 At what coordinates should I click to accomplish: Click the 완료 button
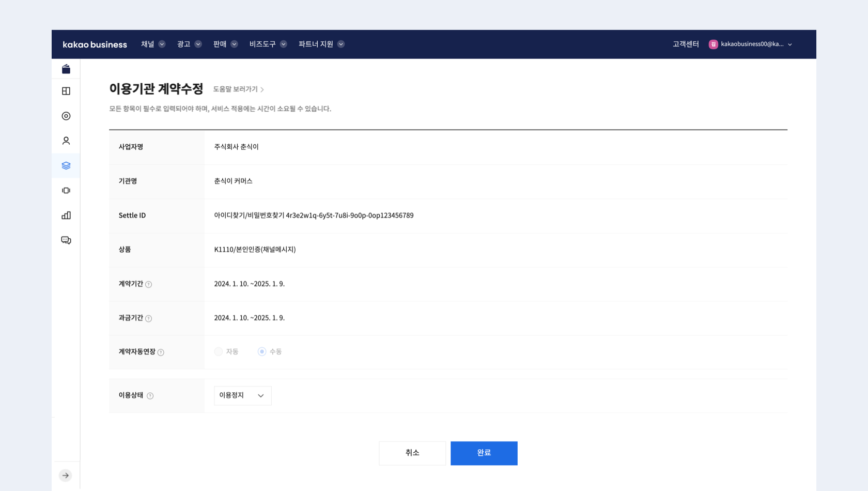click(484, 453)
